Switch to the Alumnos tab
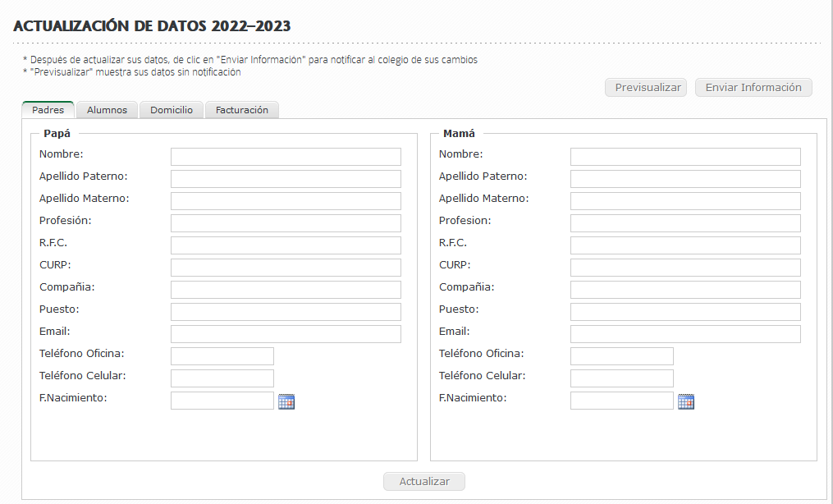The height and width of the screenshot is (504, 833). pos(107,110)
